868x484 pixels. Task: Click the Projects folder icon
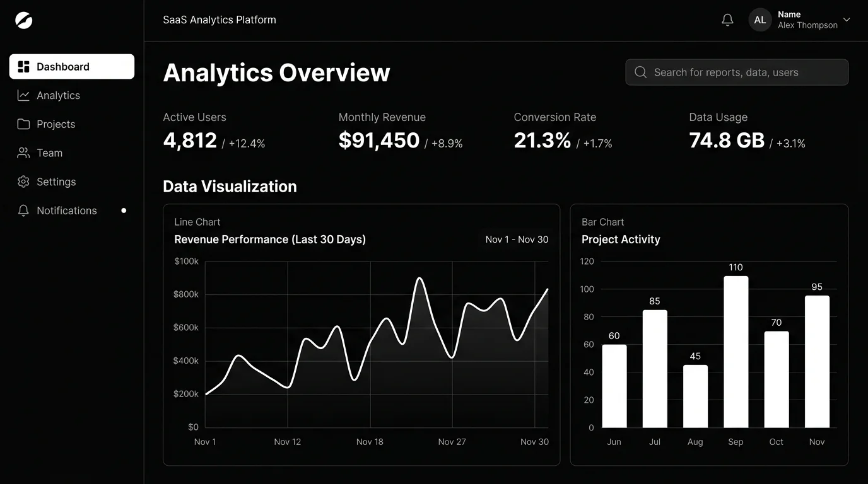click(x=23, y=124)
